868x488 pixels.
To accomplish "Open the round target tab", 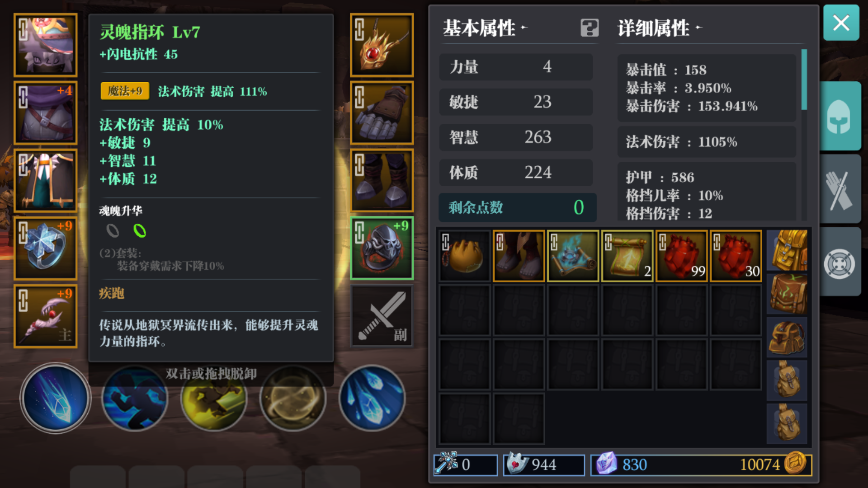I will click(840, 263).
